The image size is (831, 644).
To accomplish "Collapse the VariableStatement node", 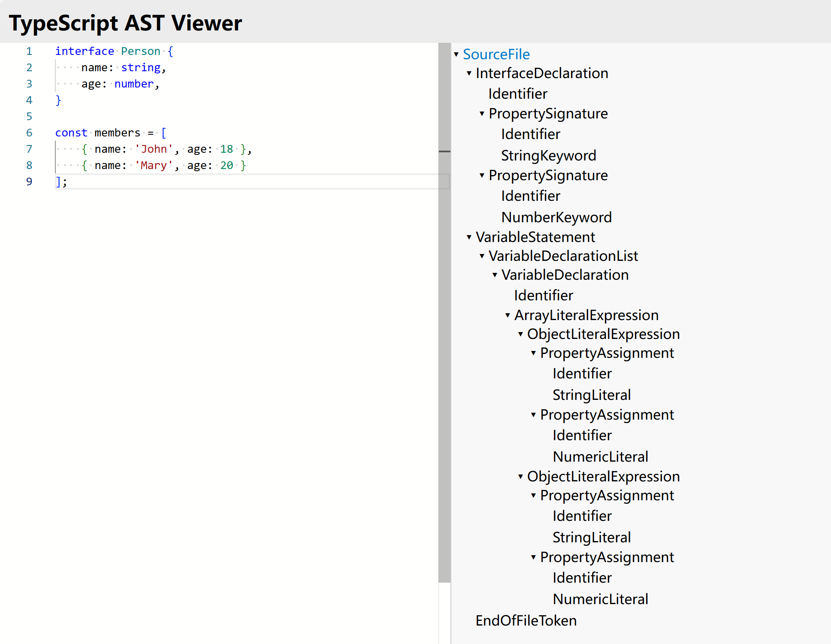I will [469, 237].
